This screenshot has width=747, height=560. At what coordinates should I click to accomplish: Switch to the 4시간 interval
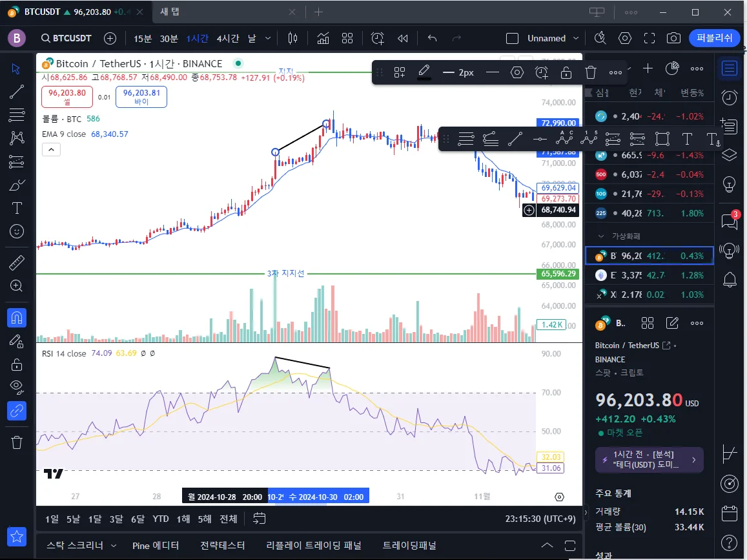point(228,39)
